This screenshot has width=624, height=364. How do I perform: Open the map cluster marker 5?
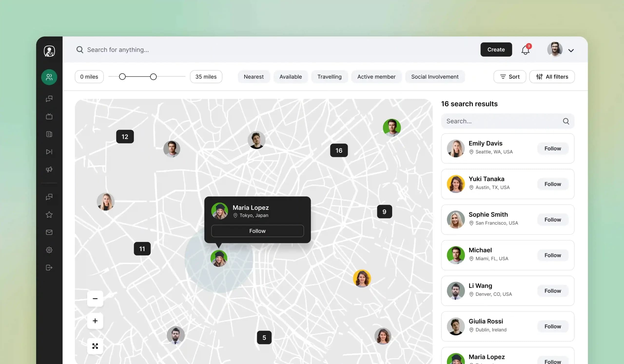(264, 337)
